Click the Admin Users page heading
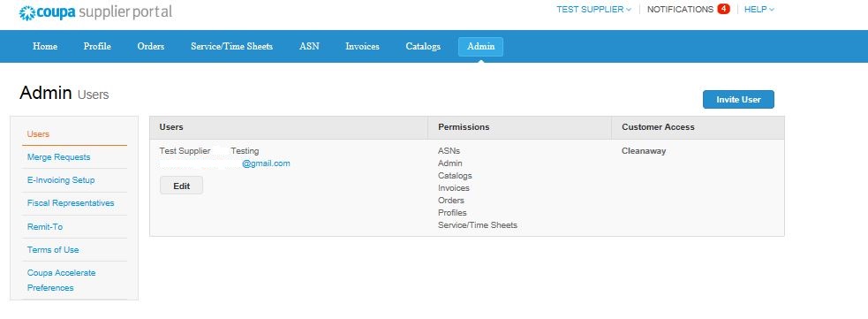The height and width of the screenshot is (319, 868). tap(64, 93)
